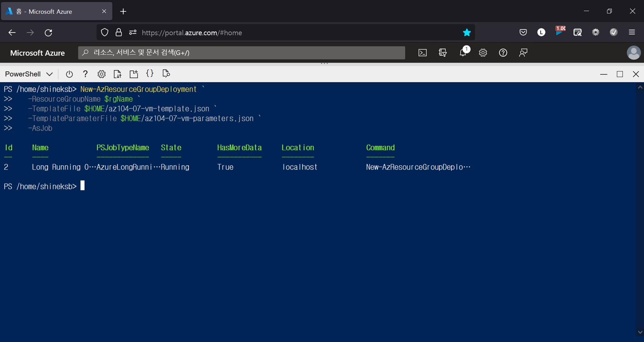This screenshot has height=342, width=644.
Task: Open Cloud Shell from Azure header
Action: [x=422, y=53]
